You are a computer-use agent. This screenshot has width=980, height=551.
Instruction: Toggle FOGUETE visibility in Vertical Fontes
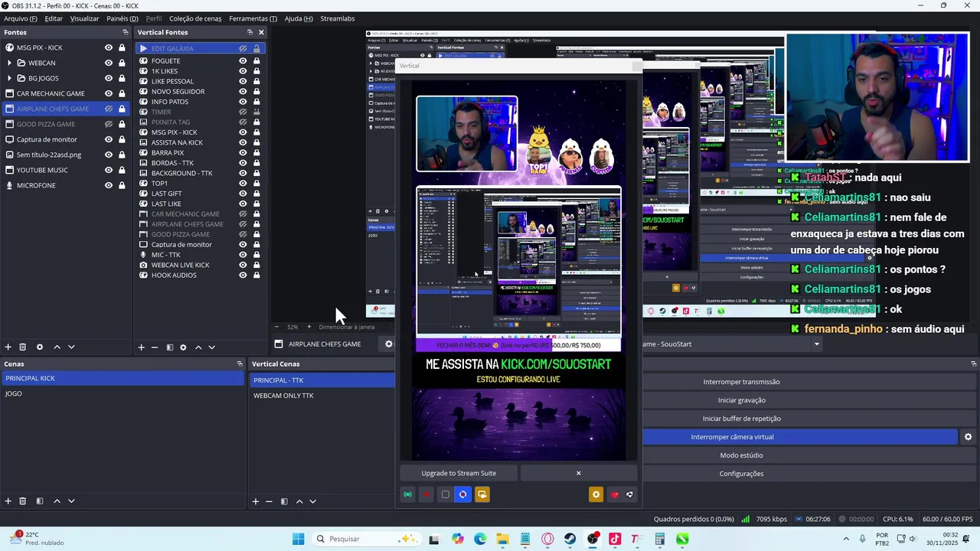[243, 60]
